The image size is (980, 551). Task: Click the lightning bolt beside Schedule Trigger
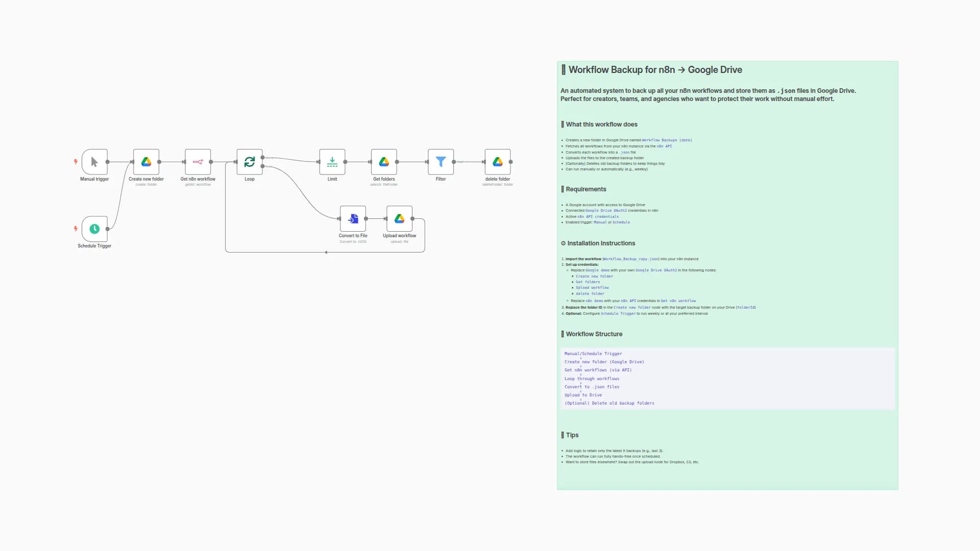pos(76,229)
